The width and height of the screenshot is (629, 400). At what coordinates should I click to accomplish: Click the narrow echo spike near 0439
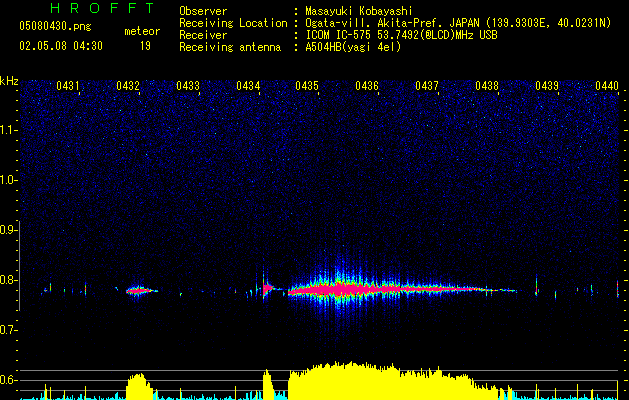tap(536, 287)
